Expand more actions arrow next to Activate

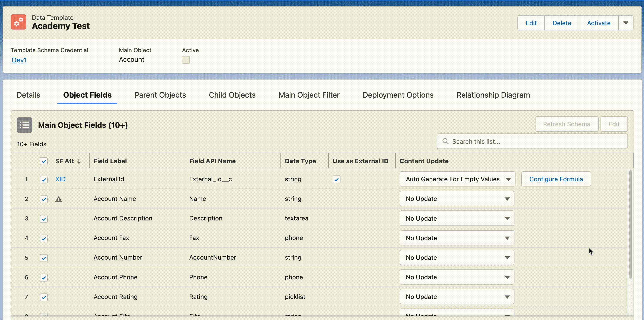(x=626, y=23)
